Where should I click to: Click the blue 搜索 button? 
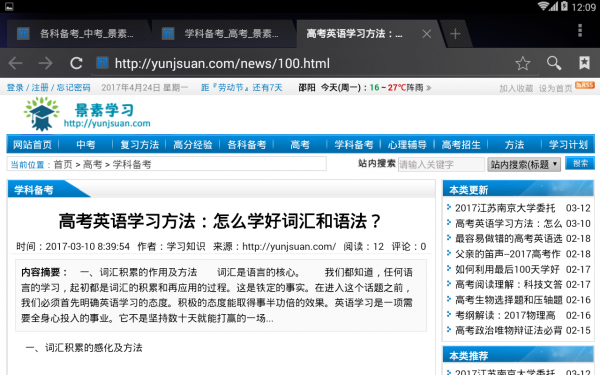tap(580, 163)
